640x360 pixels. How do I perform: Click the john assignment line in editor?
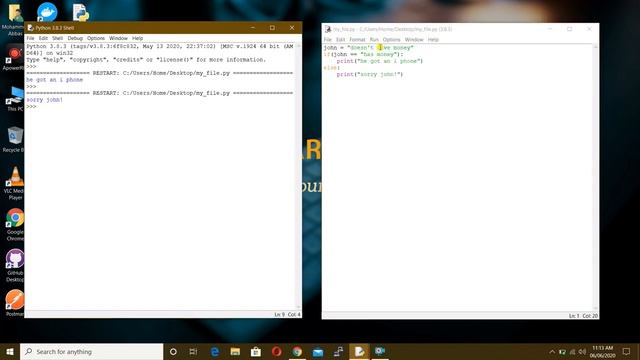(369, 47)
